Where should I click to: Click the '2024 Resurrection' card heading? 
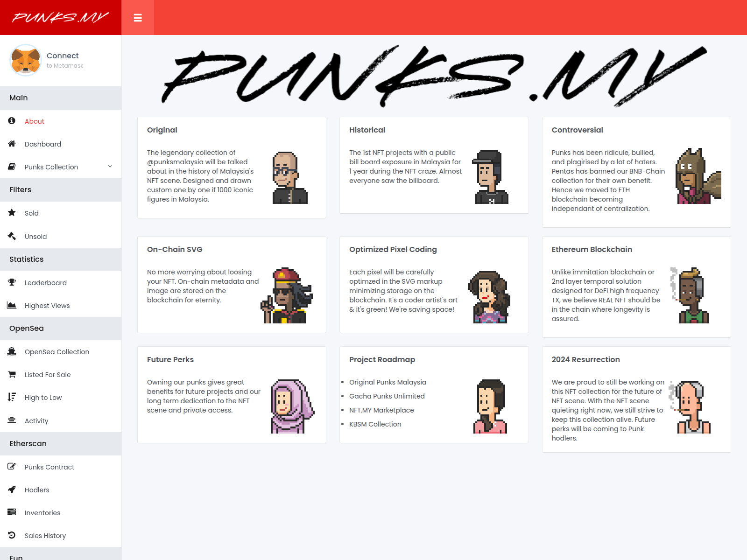(x=585, y=359)
